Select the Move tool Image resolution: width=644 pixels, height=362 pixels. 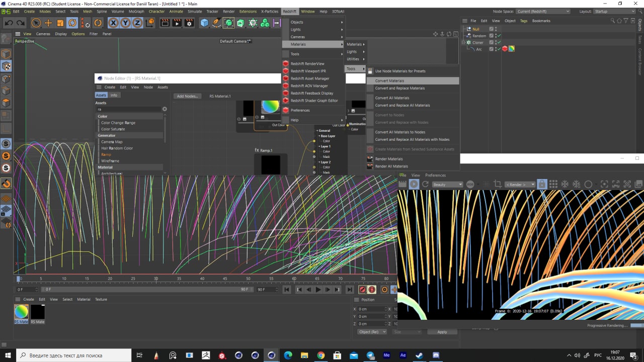(48, 23)
